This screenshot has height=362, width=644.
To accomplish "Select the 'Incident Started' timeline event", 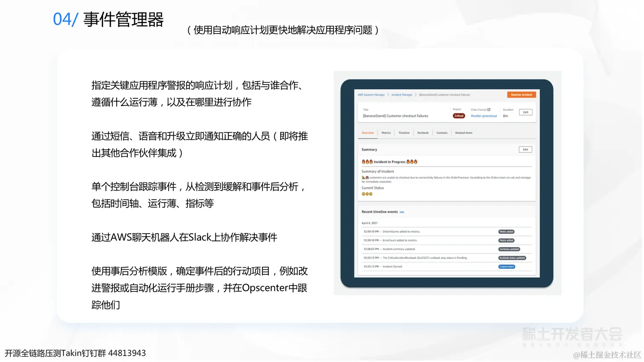I will [x=392, y=267].
